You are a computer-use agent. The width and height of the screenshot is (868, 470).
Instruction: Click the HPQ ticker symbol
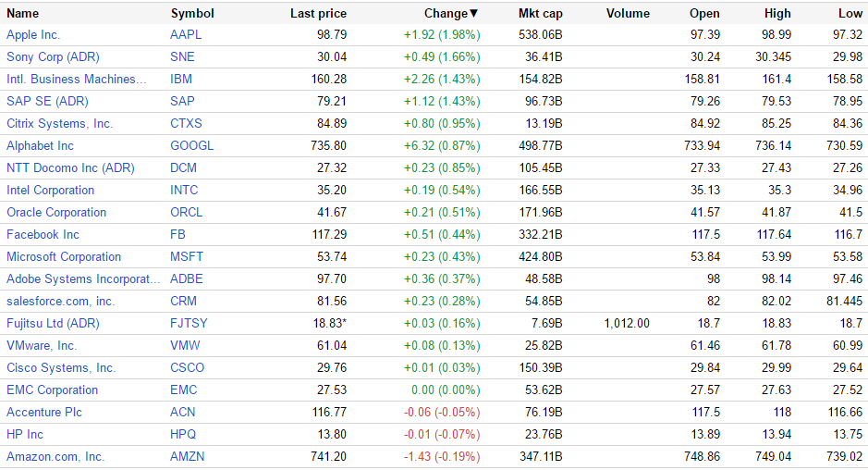click(x=184, y=434)
